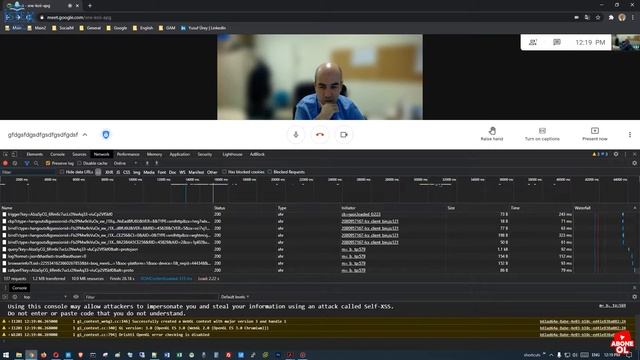Viewport: 640px width, 360px height.
Task: Toggle the Preserve log checkbox
Action: coord(48,163)
